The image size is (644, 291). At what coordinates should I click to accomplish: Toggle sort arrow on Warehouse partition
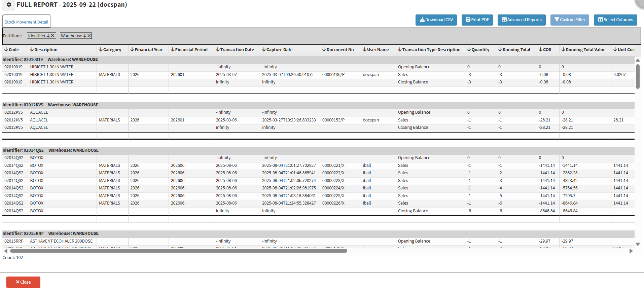point(85,36)
